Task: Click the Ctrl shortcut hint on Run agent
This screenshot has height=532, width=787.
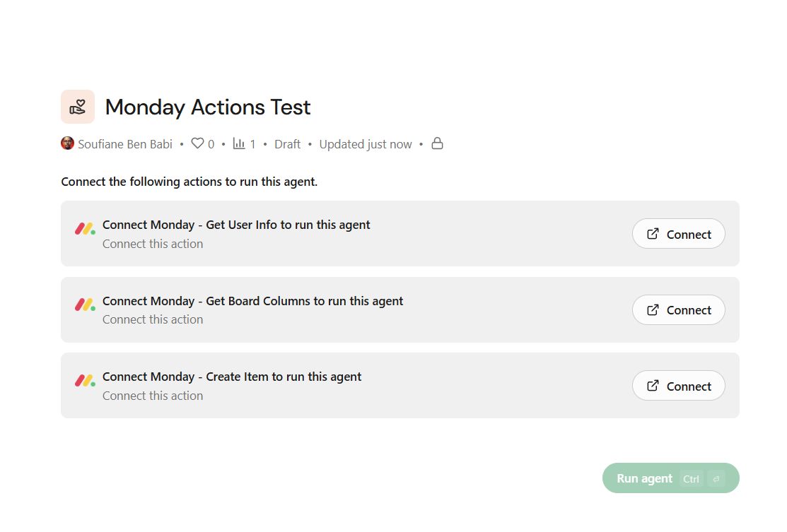Action: (691, 479)
